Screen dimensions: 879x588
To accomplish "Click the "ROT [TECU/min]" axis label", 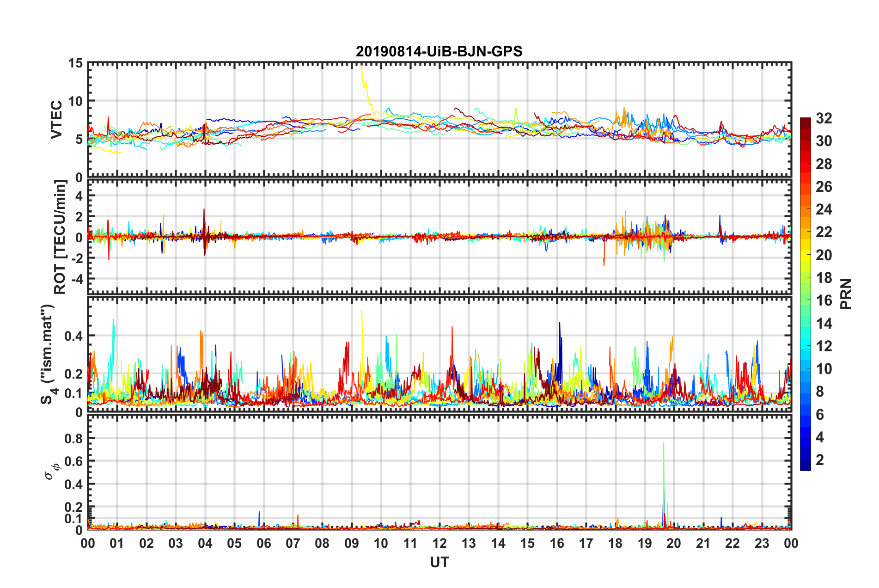I will coord(60,237).
